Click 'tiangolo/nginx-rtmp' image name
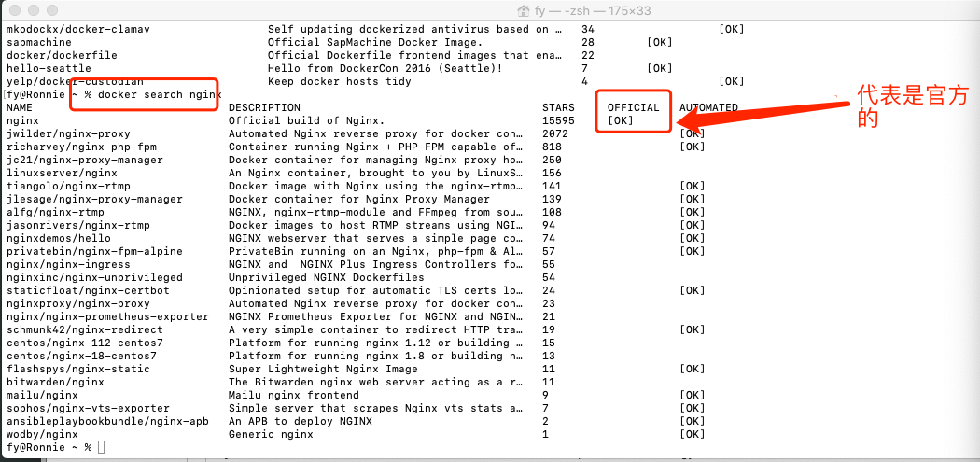Screen dimensions: 980x462 68,187
